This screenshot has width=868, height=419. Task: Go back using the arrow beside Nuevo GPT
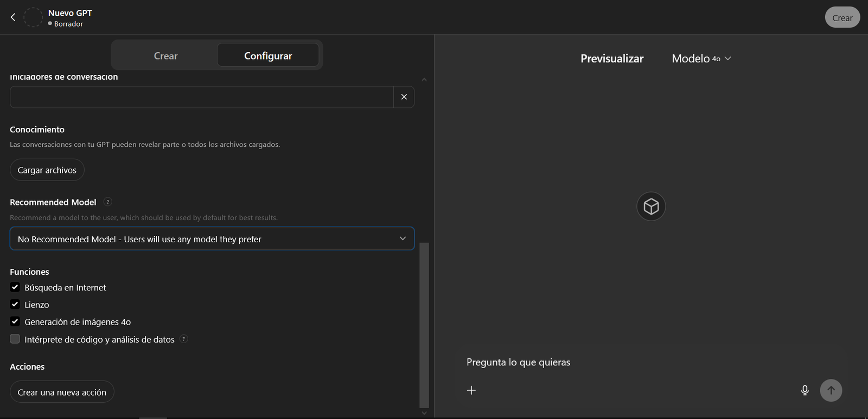(x=13, y=17)
